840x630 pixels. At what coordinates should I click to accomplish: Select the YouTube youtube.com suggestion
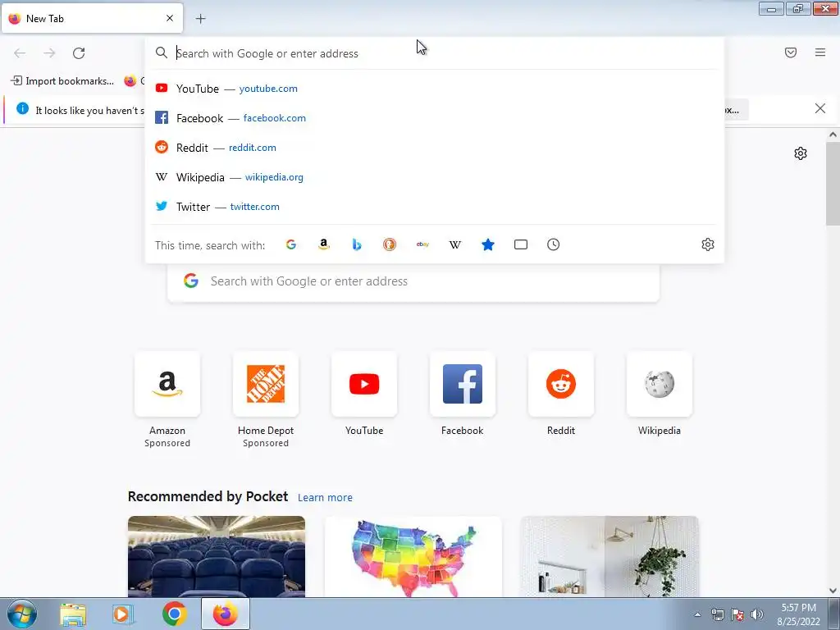(435, 89)
